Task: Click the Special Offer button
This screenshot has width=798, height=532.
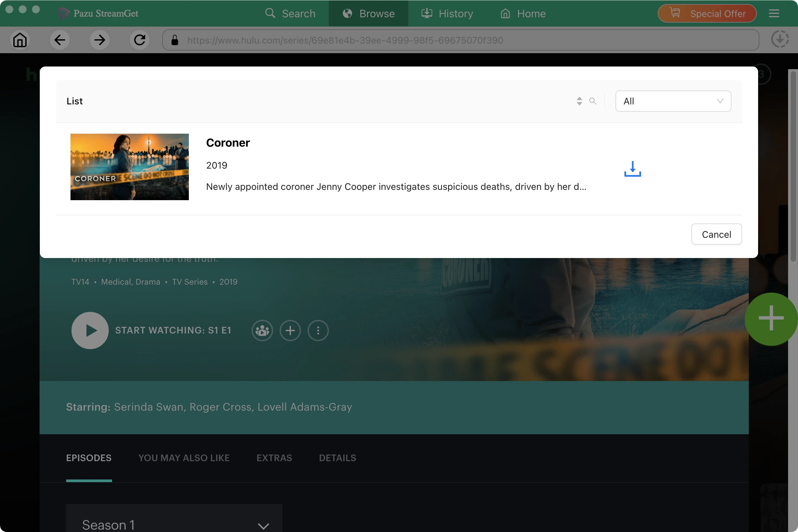Action: 707,14
